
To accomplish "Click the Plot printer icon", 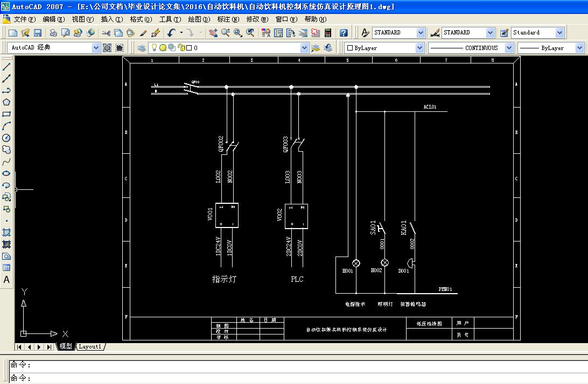I will 53,33.
